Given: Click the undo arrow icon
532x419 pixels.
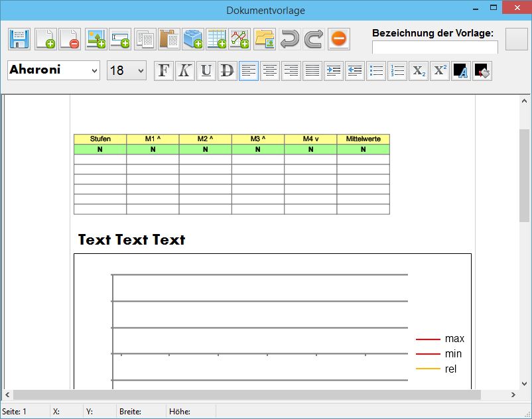Looking at the screenshot, I should point(289,39).
